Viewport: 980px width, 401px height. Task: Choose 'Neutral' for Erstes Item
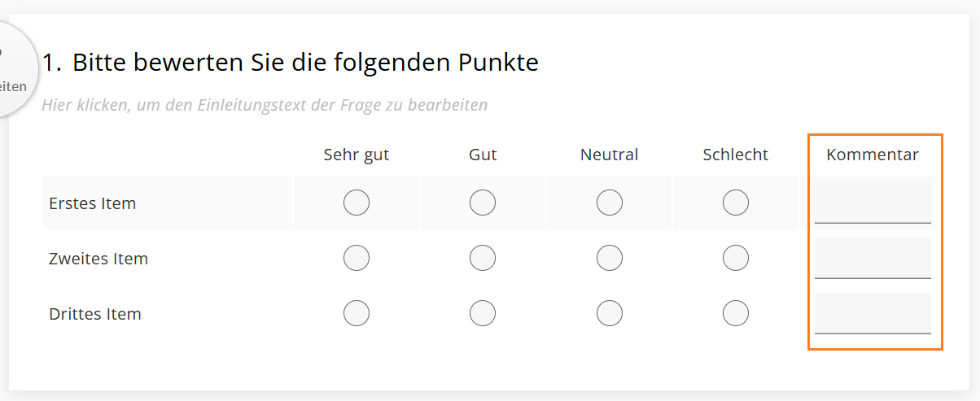point(609,203)
